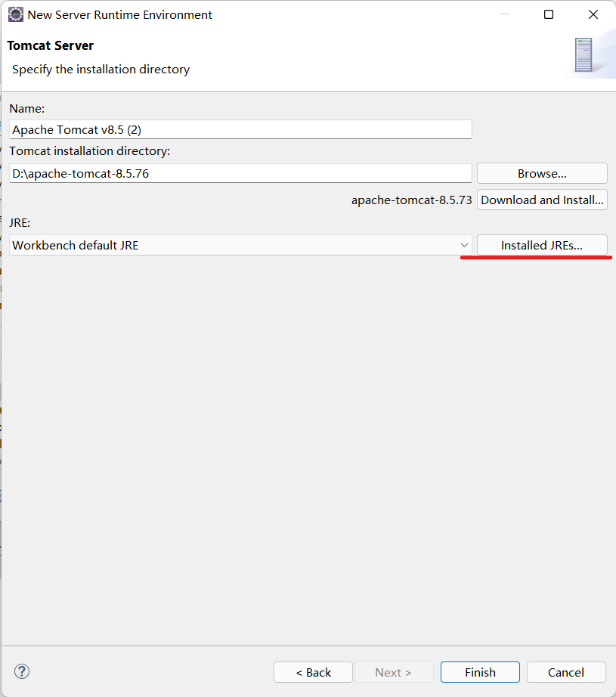The height and width of the screenshot is (697, 616).
Task: Click the 'JRE:' label
Action: tap(20, 223)
